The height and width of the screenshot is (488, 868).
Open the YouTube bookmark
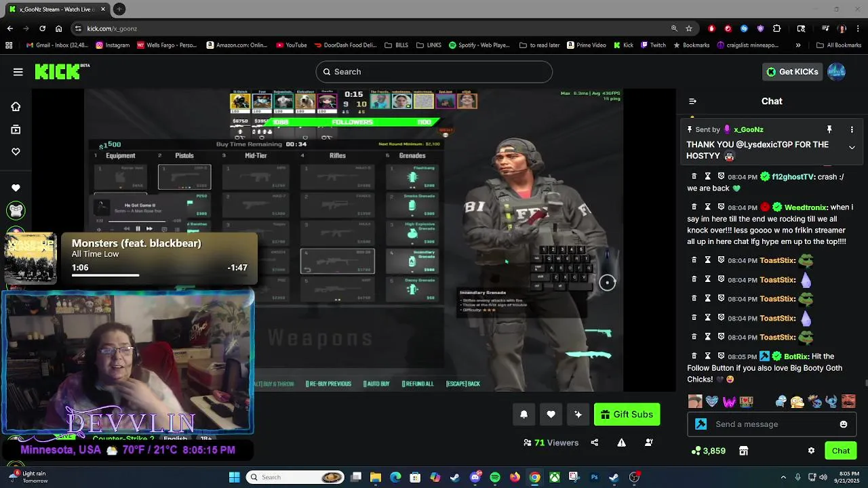(292, 45)
